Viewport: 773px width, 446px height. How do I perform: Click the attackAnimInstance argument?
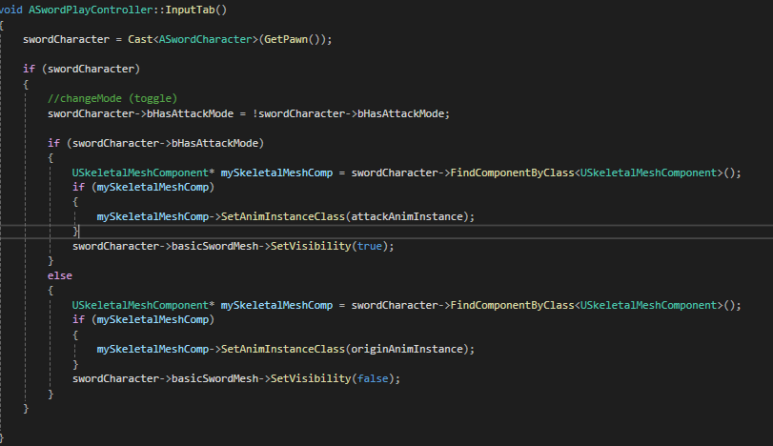pyautogui.click(x=407, y=216)
